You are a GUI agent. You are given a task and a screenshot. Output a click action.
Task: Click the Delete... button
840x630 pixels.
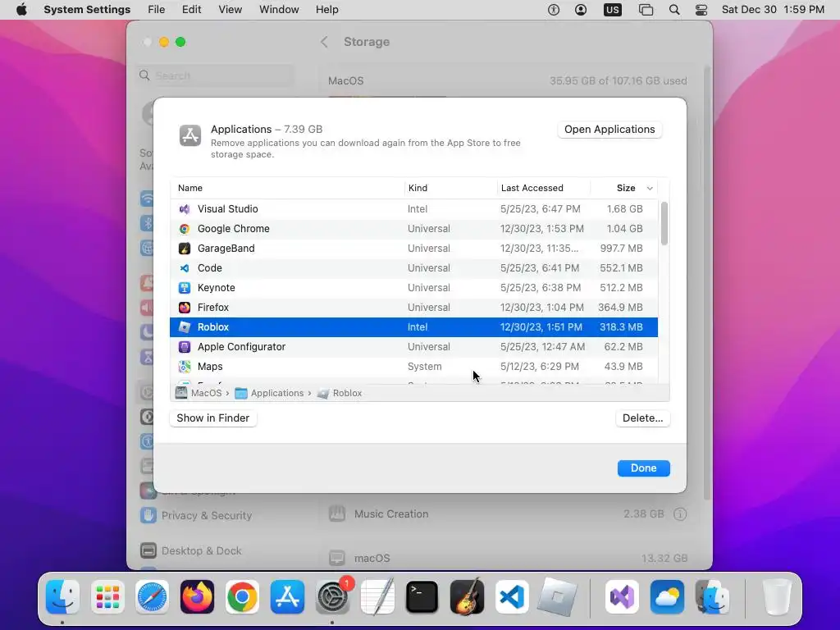[x=642, y=418]
